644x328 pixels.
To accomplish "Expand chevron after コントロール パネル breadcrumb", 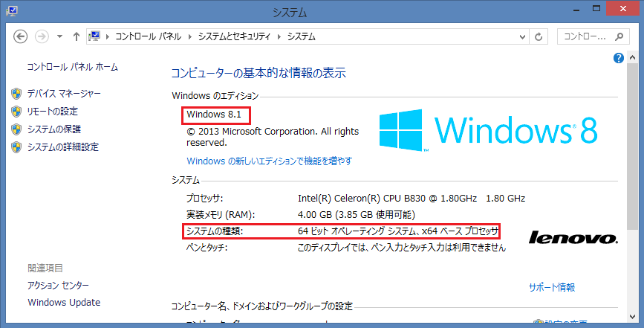I will tap(190, 36).
